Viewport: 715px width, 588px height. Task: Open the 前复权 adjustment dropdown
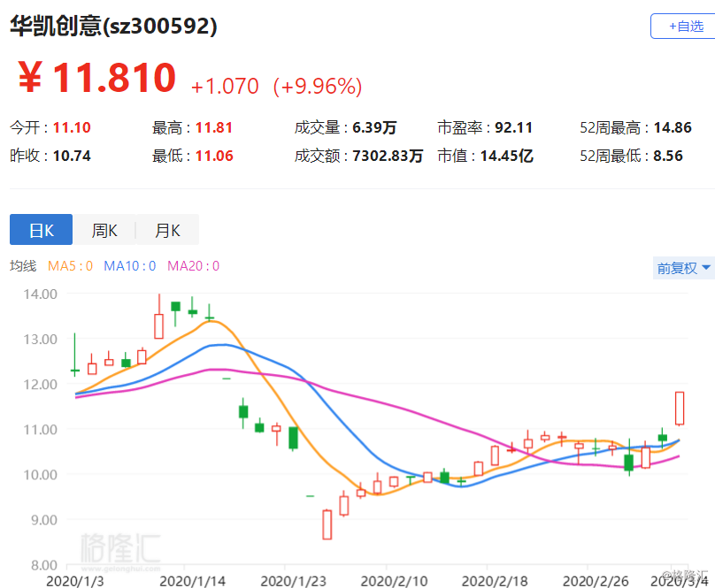683,268
